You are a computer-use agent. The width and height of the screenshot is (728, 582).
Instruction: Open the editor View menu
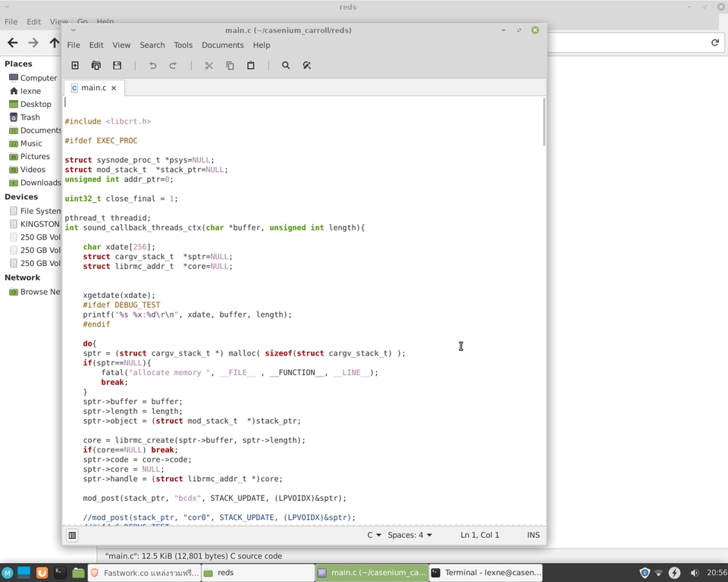(121, 45)
